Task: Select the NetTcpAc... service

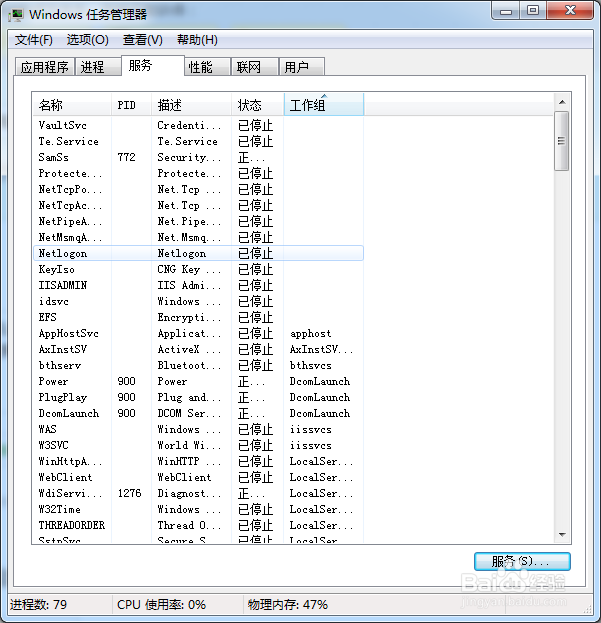Action: (70, 205)
